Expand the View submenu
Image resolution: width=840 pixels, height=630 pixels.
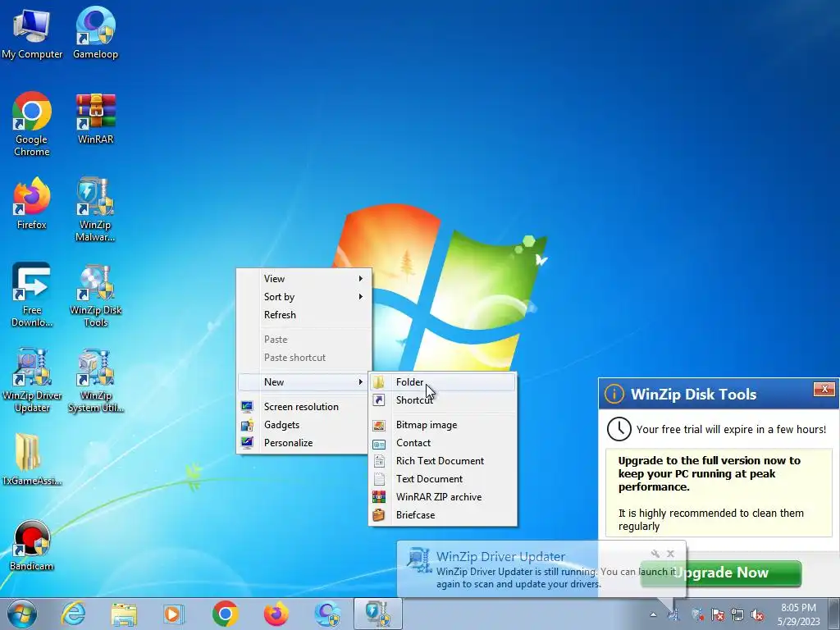click(x=304, y=279)
